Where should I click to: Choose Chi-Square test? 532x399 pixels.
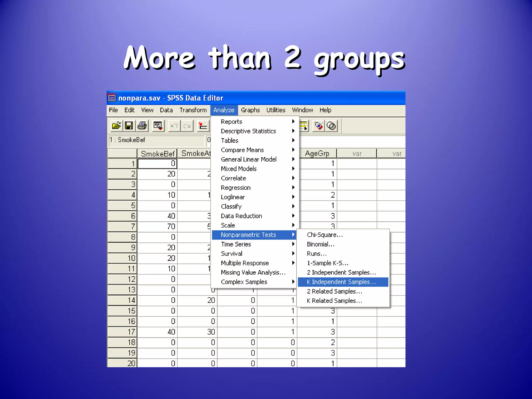(x=343, y=235)
